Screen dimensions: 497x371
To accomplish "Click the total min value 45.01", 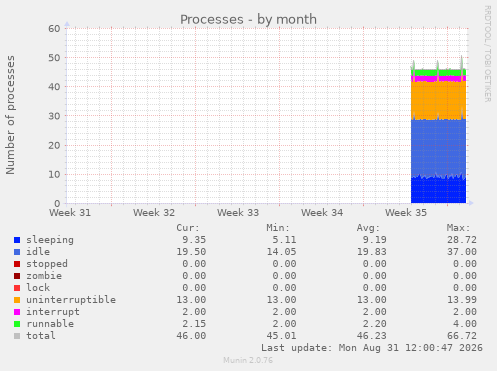I will click(281, 336).
